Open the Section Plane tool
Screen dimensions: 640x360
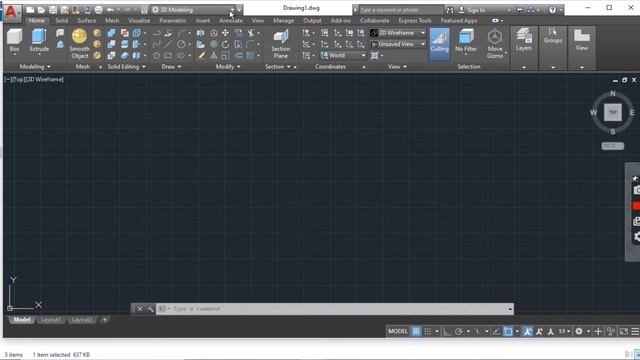point(281,44)
